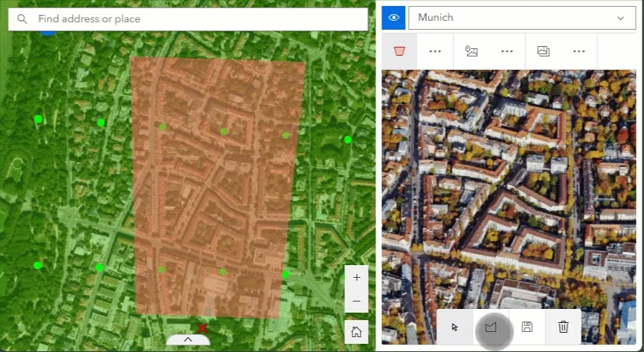Click the Find address or place search field

(x=188, y=19)
